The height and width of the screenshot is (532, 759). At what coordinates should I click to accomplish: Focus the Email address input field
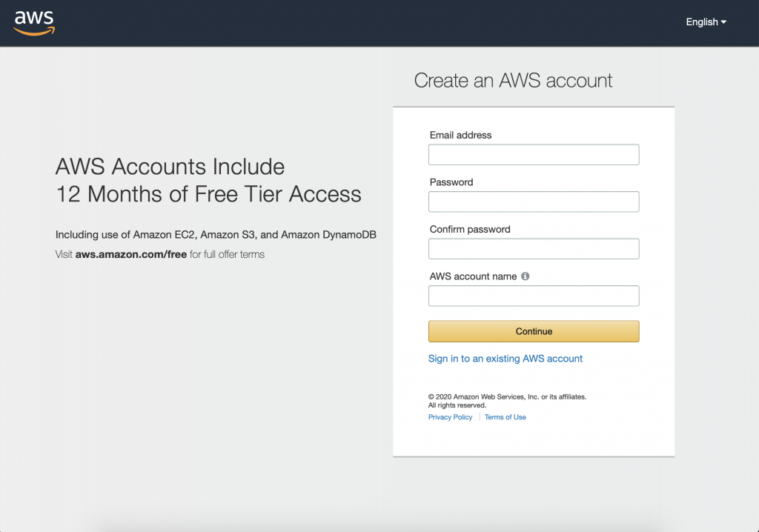534,155
